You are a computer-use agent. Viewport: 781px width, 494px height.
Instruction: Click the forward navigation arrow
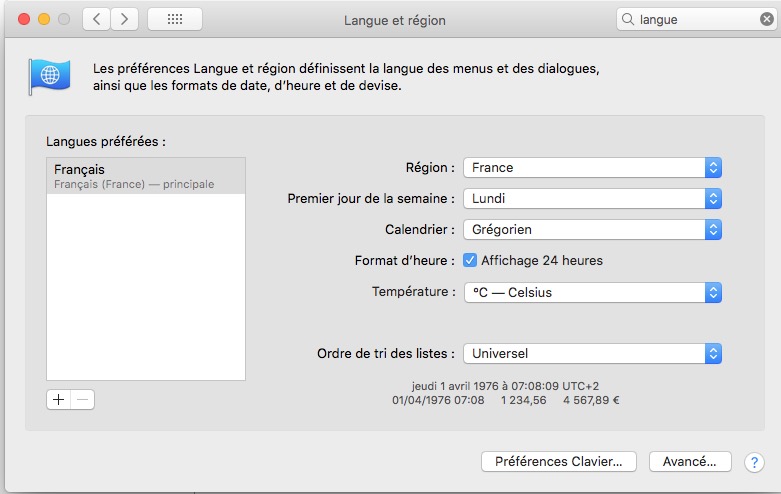click(x=124, y=19)
